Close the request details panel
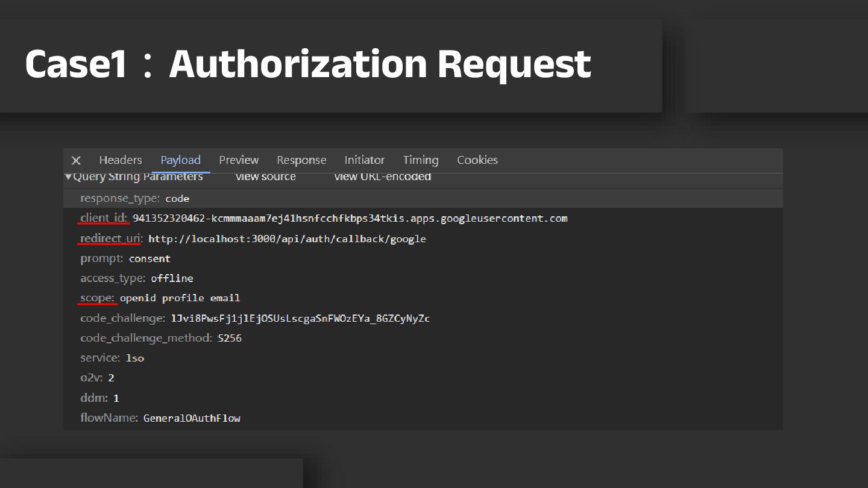The height and width of the screenshot is (488, 868). pos(76,160)
